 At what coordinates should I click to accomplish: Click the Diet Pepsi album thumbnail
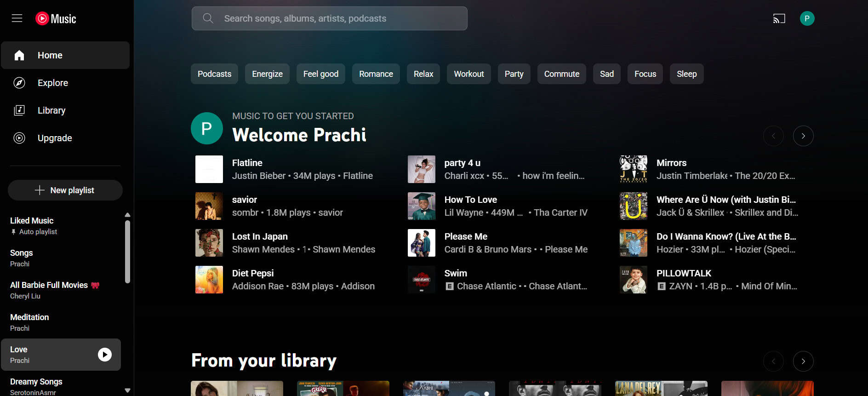[x=209, y=280]
